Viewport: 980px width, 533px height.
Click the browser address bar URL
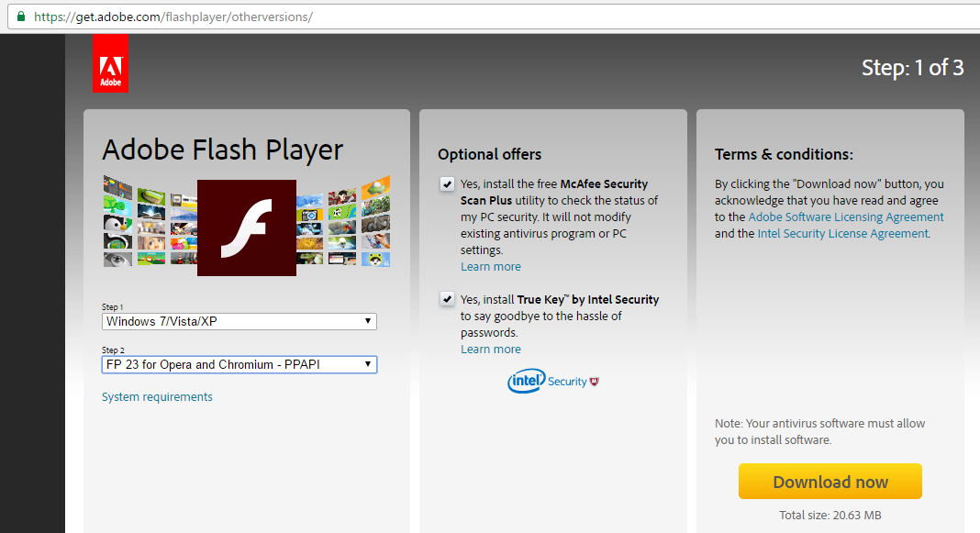coord(173,17)
